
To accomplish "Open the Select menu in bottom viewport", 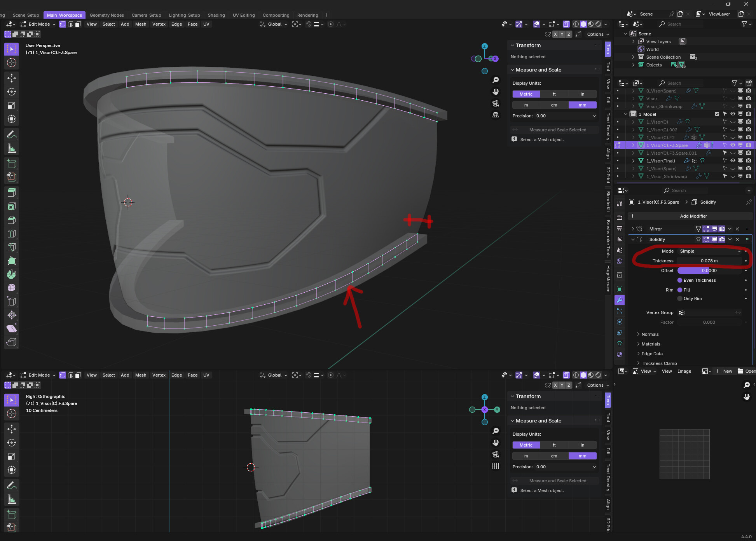I will point(109,375).
